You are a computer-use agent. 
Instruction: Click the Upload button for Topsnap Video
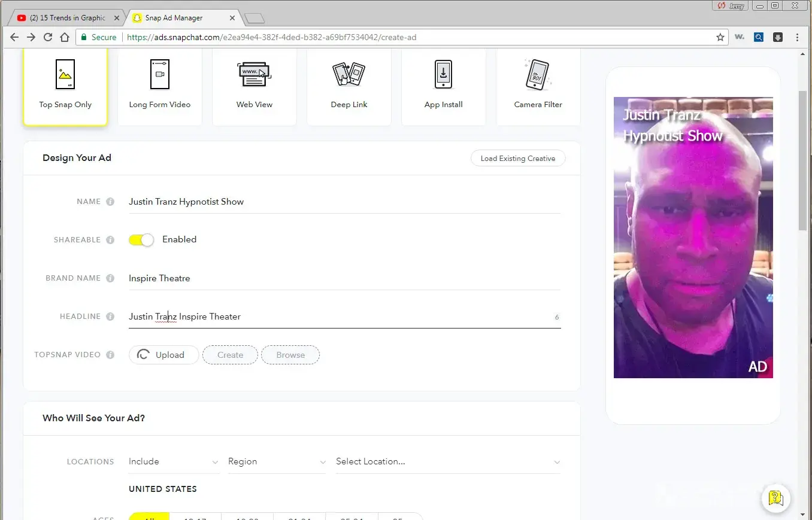[163, 355]
